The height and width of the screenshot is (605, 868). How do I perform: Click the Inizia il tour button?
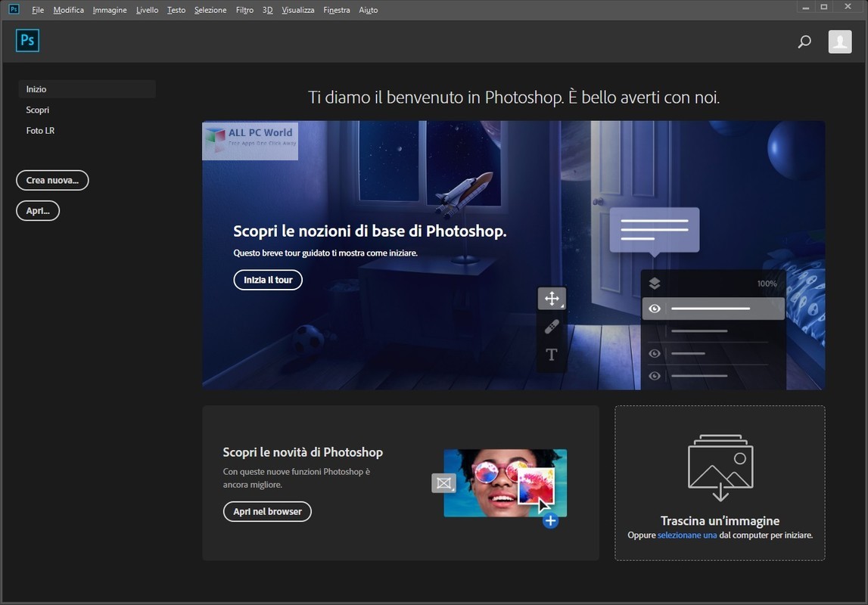click(267, 279)
